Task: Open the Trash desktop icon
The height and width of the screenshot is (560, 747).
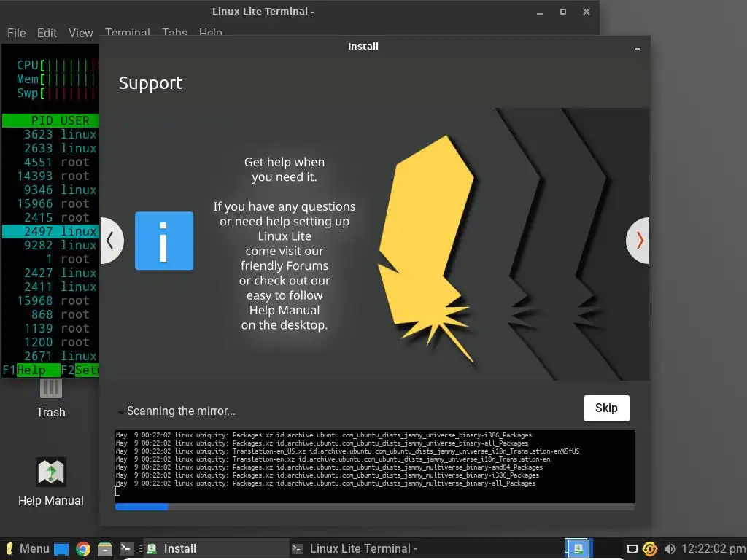Action: [50, 399]
